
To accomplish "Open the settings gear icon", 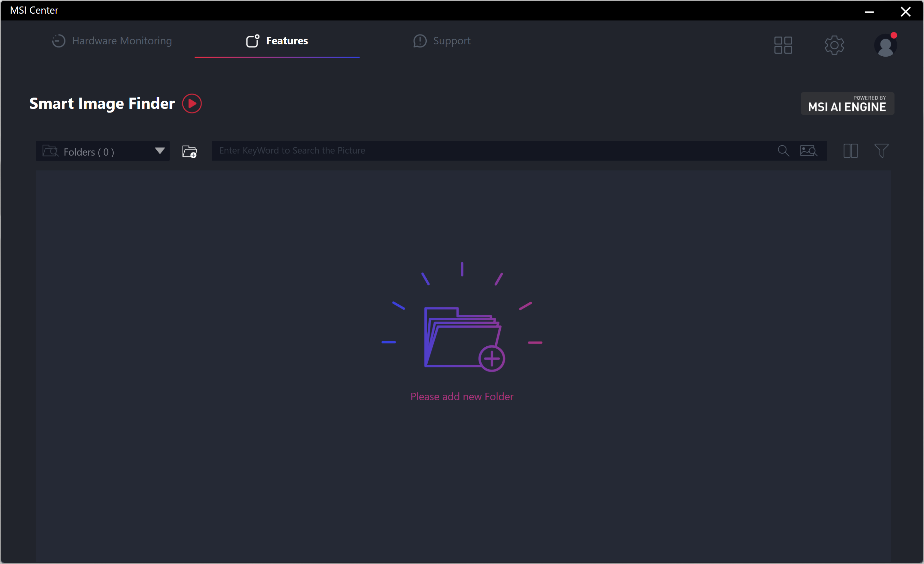I will pyautogui.click(x=834, y=45).
